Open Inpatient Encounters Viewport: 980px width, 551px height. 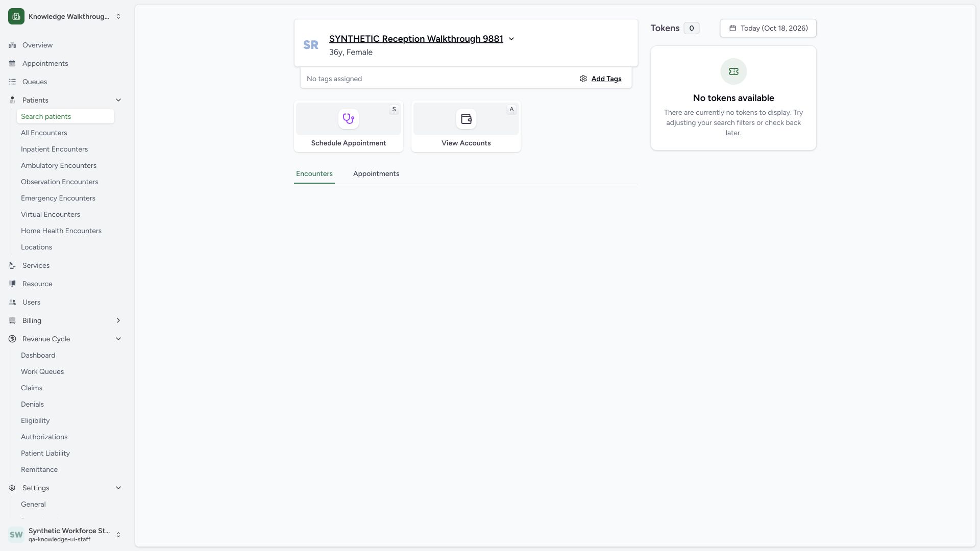(54, 149)
